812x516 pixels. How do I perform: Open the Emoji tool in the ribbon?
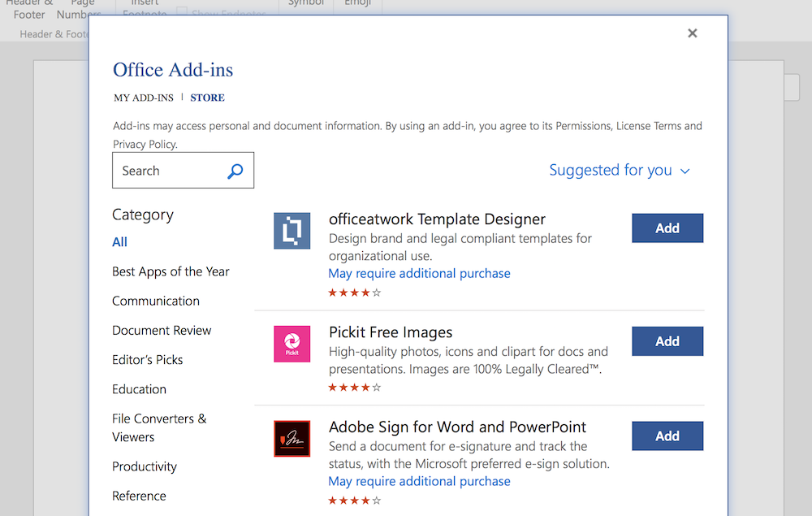pyautogui.click(x=357, y=3)
